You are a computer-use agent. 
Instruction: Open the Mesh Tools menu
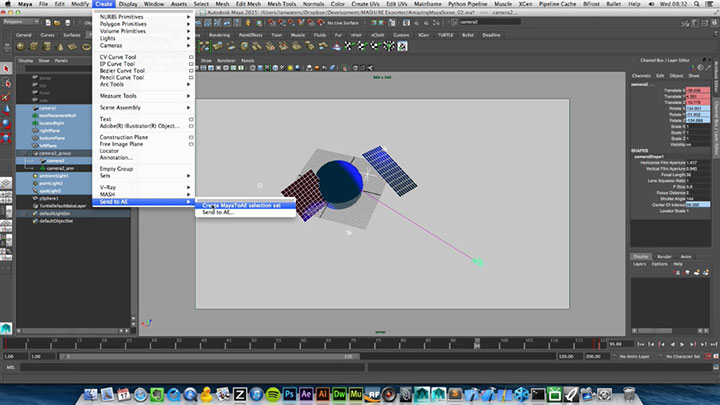pyautogui.click(x=282, y=4)
